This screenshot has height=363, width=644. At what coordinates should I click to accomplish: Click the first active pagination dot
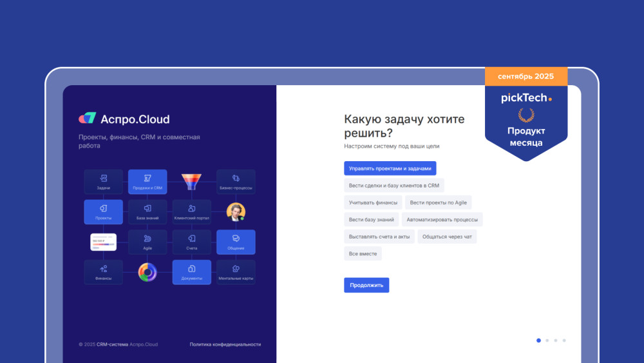[x=538, y=340]
